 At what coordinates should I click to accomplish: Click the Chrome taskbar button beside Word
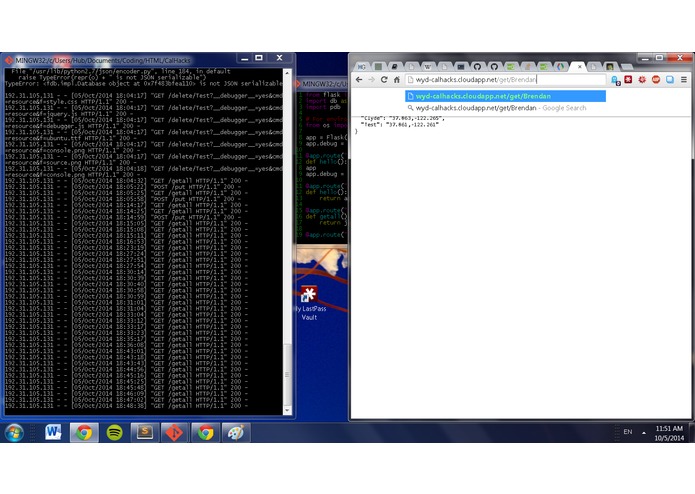coord(84,432)
